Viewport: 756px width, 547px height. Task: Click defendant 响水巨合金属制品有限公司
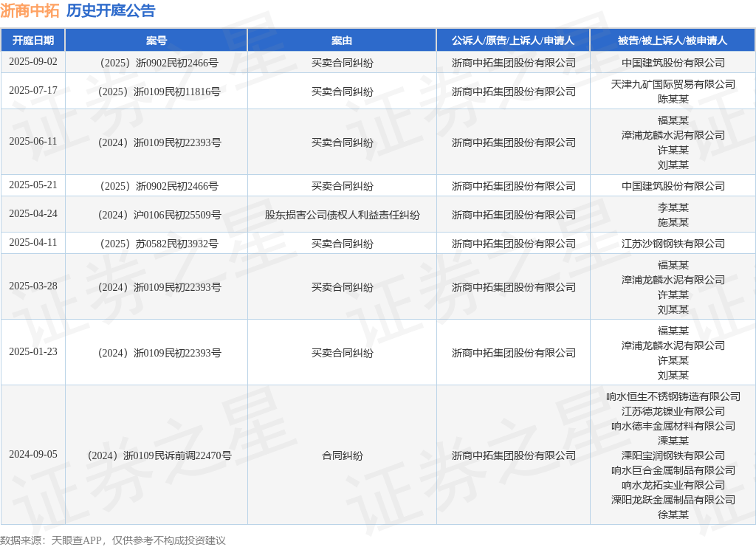point(673,470)
